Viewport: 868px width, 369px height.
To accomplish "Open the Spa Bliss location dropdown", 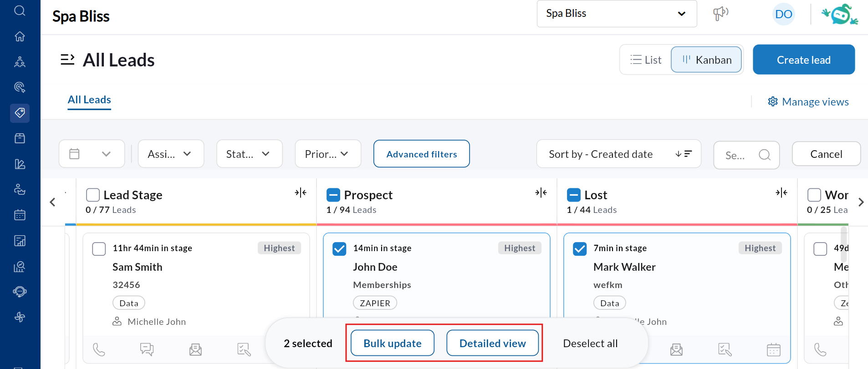I will [x=617, y=14].
